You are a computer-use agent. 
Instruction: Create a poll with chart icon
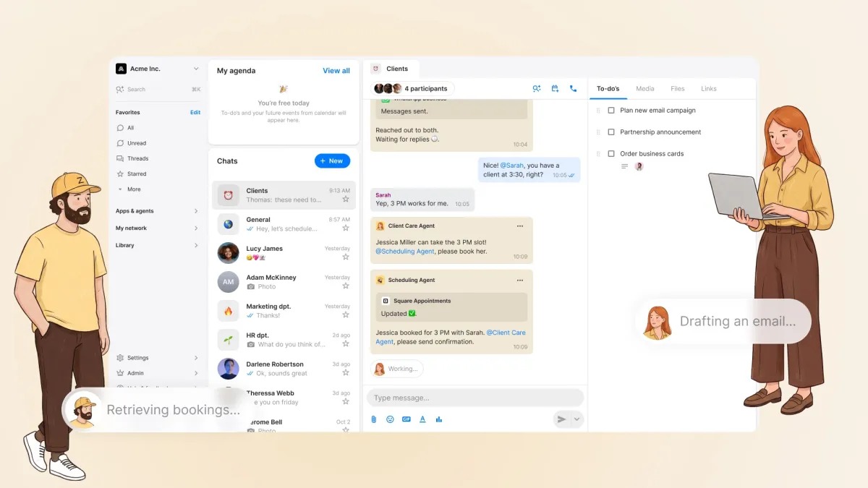[x=439, y=419]
